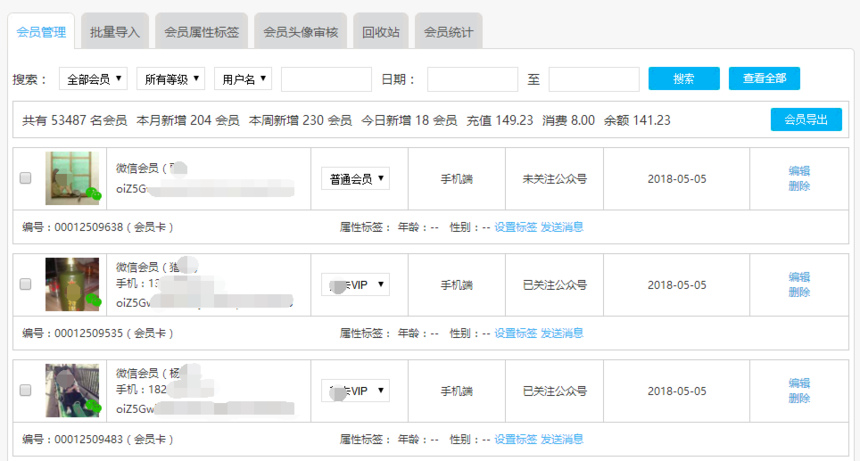Tick the checkbox for member 00012509483
The height and width of the screenshot is (461, 860).
click(26, 391)
